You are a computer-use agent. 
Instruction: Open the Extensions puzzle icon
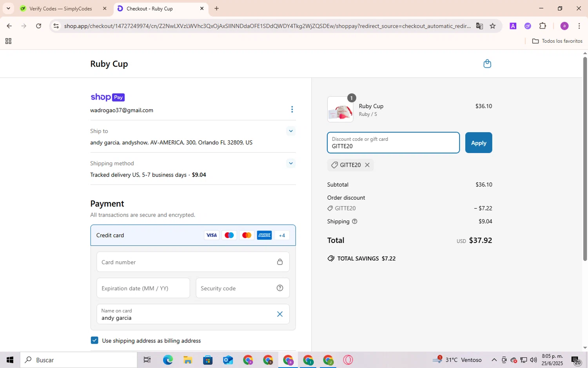click(543, 26)
